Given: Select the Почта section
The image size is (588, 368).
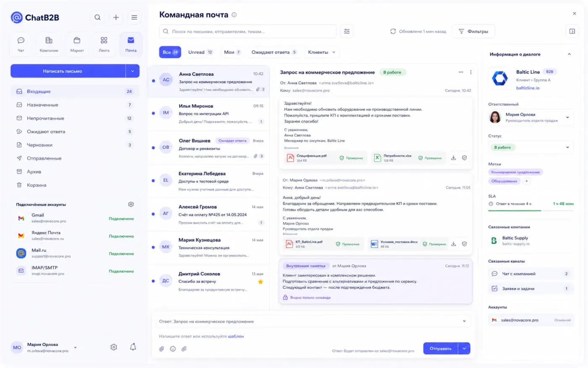Looking at the screenshot, I should [131, 44].
